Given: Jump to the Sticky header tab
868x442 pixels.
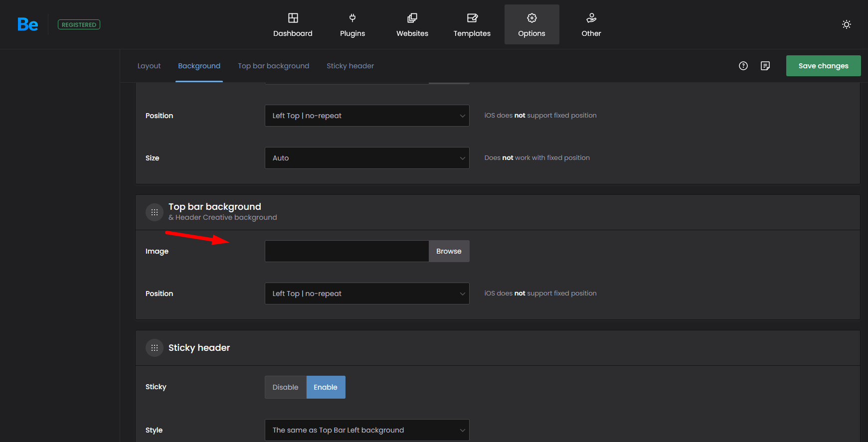Looking at the screenshot, I should (350, 66).
